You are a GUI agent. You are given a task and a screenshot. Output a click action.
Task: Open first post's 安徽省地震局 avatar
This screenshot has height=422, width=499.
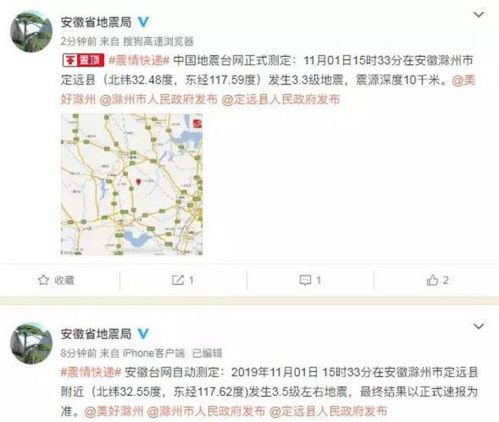(31, 31)
